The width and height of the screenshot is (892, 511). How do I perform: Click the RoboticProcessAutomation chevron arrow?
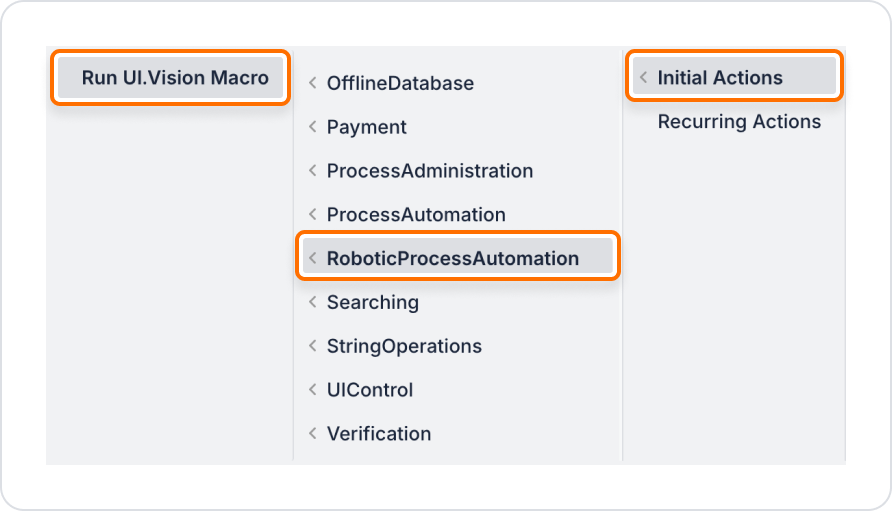[x=313, y=258]
